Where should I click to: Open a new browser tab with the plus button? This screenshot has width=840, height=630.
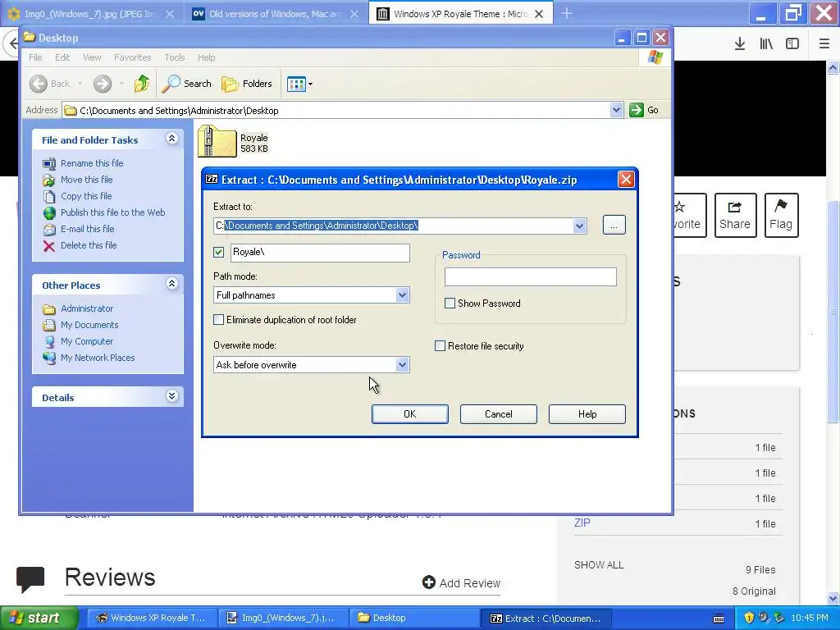(x=567, y=14)
